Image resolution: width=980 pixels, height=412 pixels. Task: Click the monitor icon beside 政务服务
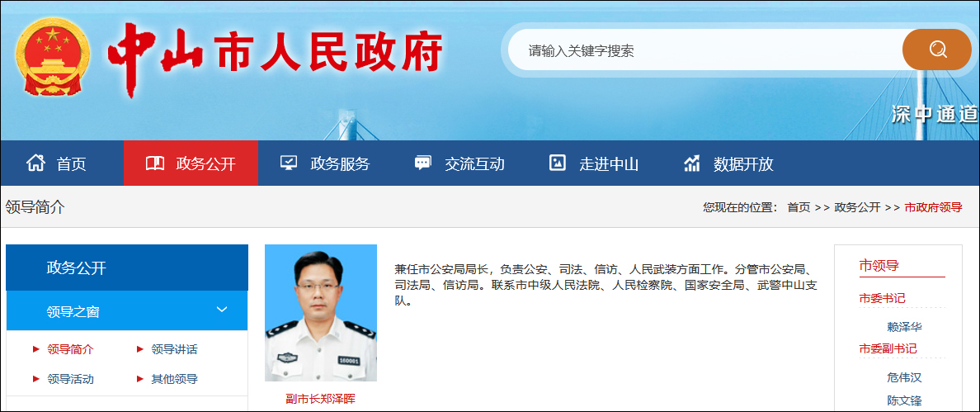coord(289,163)
